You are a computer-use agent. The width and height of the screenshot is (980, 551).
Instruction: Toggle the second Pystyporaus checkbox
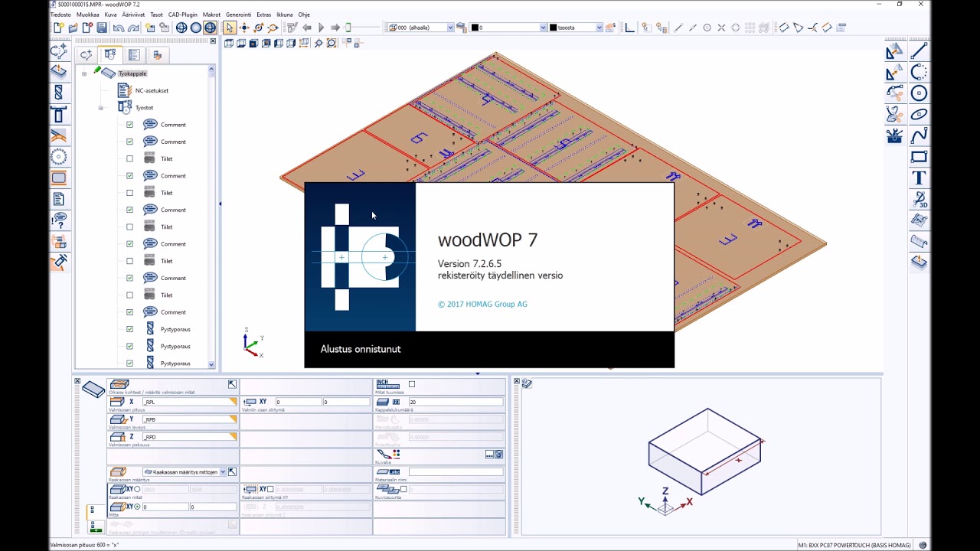tap(129, 347)
